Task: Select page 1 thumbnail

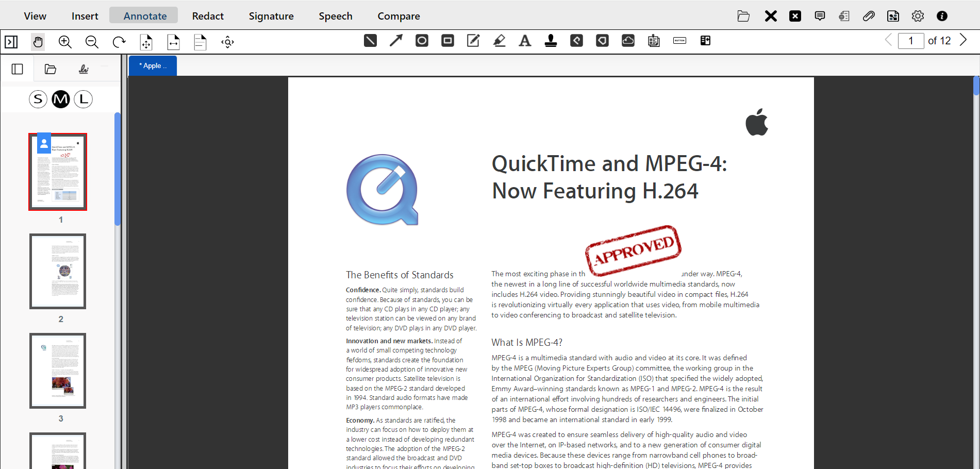Action: point(58,172)
